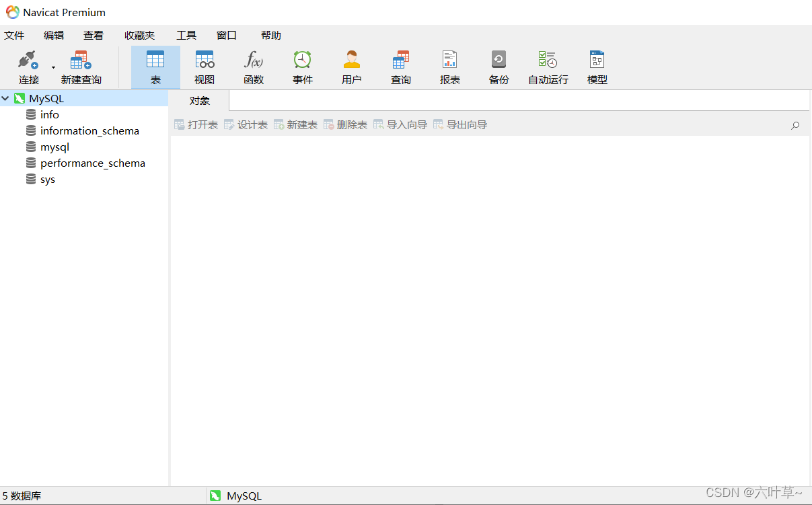Open the 文件 menu
812x505 pixels.
click(x=14, y=36)
